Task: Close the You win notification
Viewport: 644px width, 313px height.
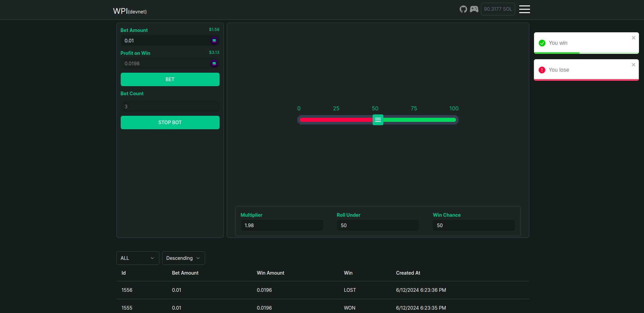Action: coord(634,38)
